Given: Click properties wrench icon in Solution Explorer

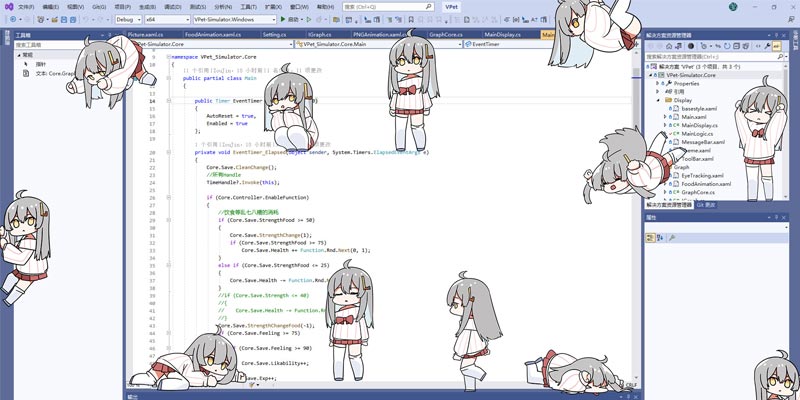Looking at the screenshot, I should [767, 46].
